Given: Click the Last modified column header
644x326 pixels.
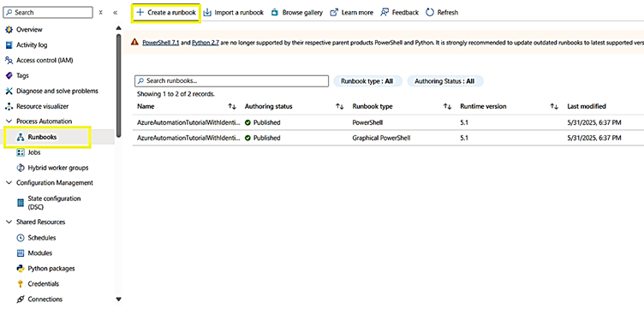Looking at the screenshot, I should click(586, 106).
